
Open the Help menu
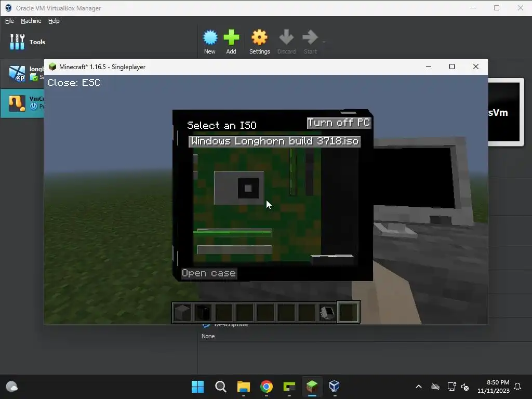[x=54, y=21]
